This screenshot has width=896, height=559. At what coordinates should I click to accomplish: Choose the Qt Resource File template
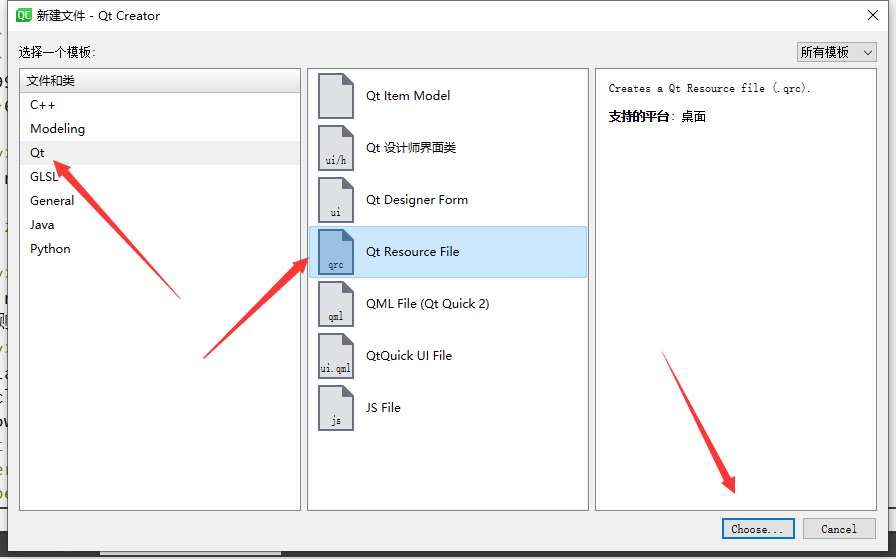click(x=448, y=252)
